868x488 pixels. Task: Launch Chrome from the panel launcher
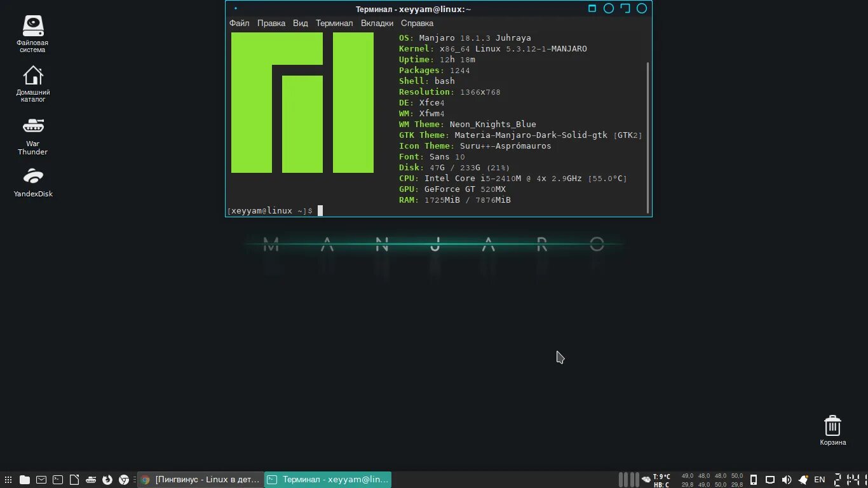[x=124, y=480]
